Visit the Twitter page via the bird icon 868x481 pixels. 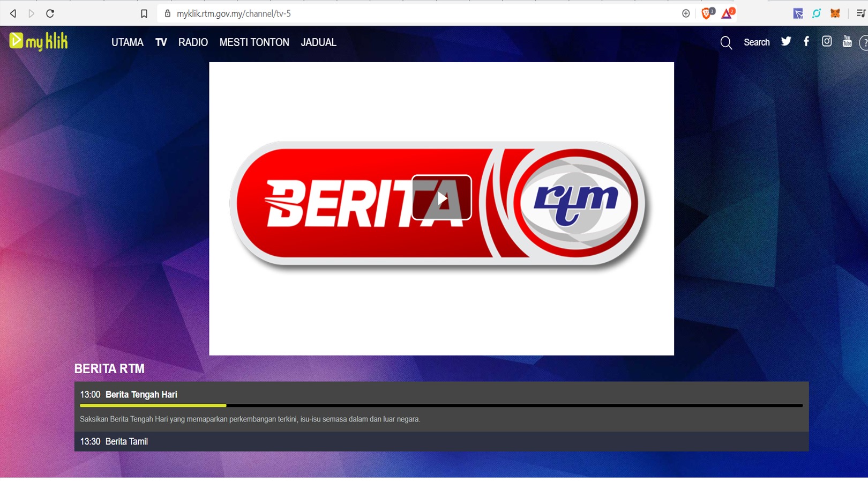pyautogui.click(x=786, y=41)
